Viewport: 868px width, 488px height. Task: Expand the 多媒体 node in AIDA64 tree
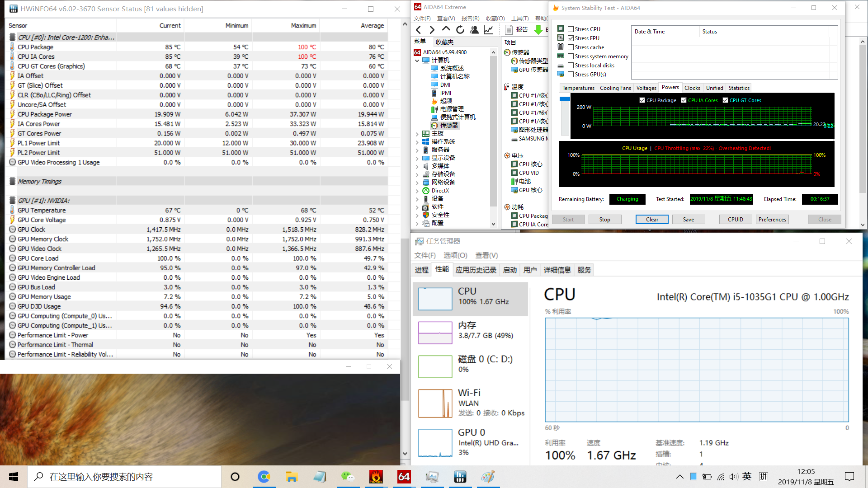click(417, 166)
